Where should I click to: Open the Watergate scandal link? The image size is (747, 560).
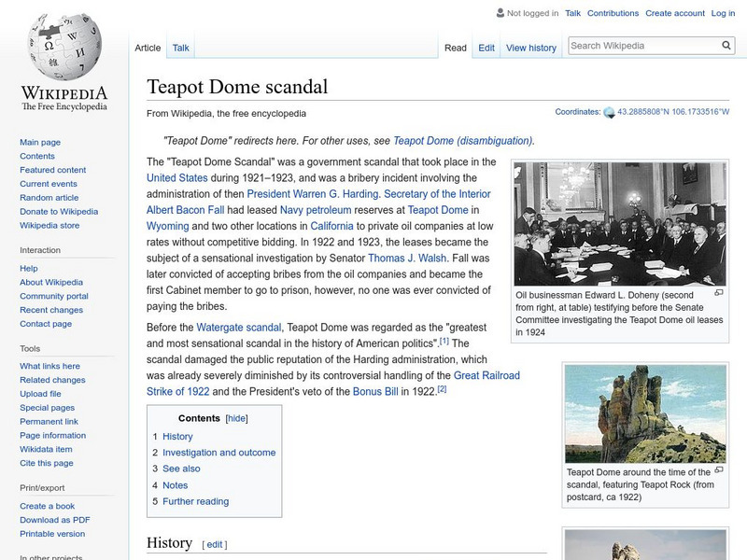[x=239, y=328]
